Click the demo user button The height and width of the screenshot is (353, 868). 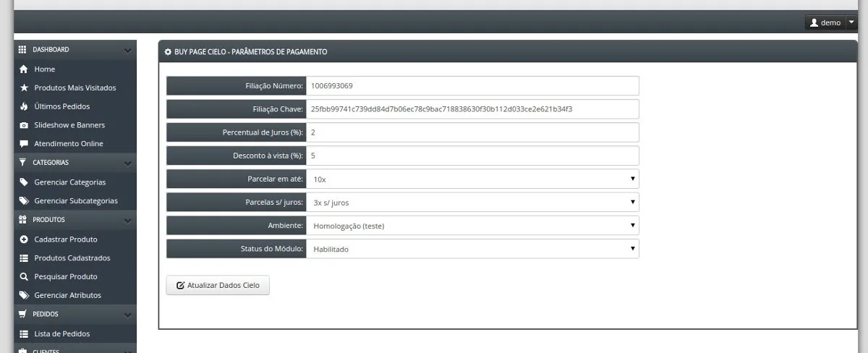click(x=825, y=22)
